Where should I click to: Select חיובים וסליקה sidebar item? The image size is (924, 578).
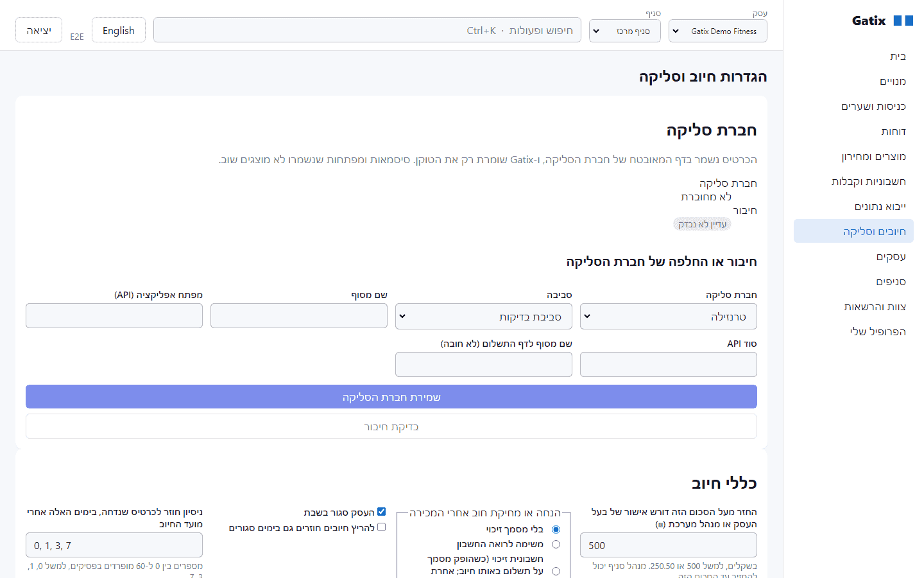[x=853, y=231]
